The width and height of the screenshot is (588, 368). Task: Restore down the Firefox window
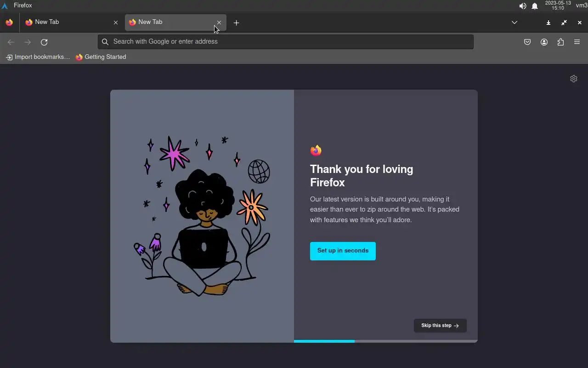point(564,23)
